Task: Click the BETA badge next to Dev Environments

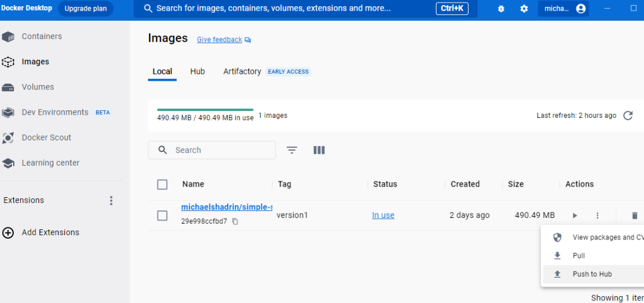Action: pyautogui.click(x=103, y=113)
